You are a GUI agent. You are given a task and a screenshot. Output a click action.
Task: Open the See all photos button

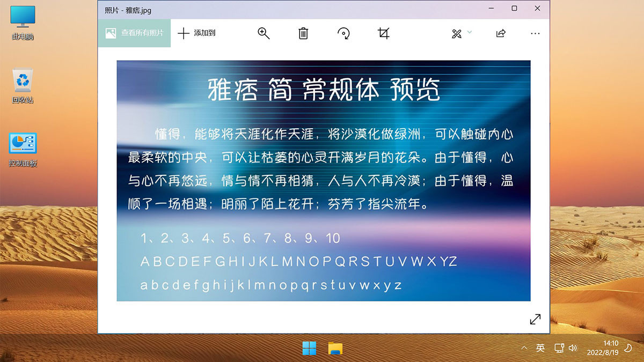pyautogui.click(x=134, y=33)
